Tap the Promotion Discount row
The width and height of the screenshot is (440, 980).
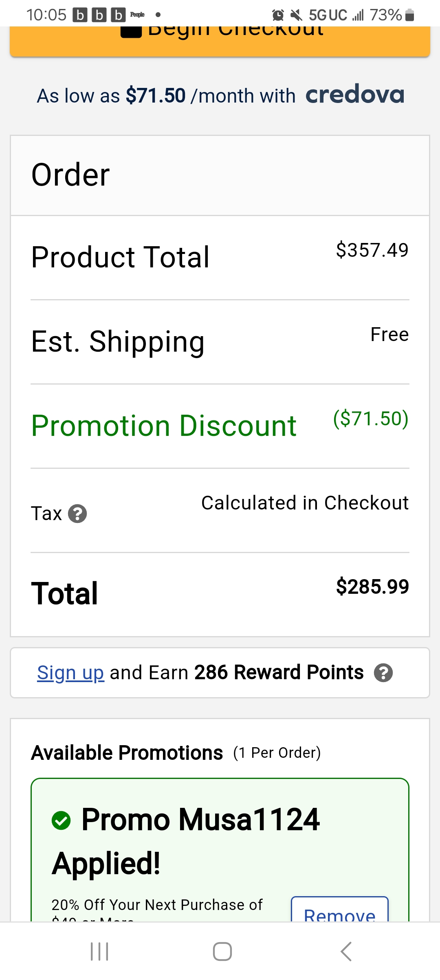pos(220,426)
